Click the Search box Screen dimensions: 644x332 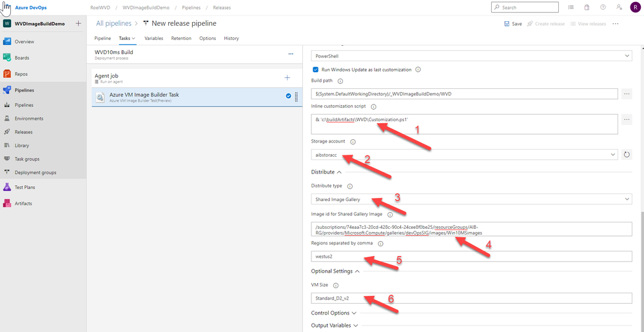coord(525,7)
